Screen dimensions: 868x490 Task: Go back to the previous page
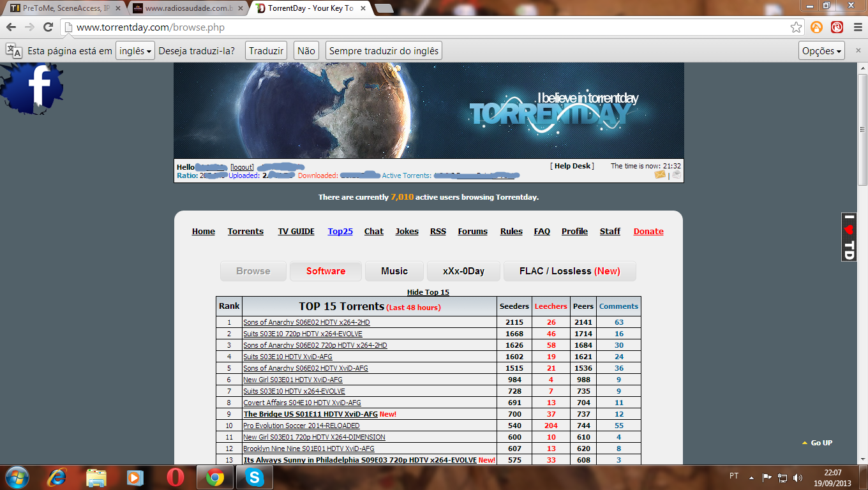coord(11,27)
